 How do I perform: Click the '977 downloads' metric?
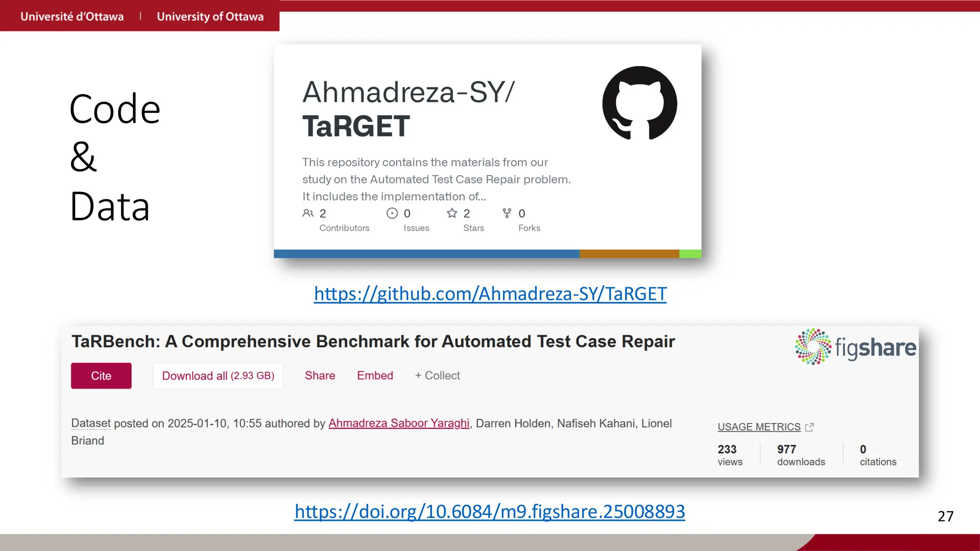(801, 455)
